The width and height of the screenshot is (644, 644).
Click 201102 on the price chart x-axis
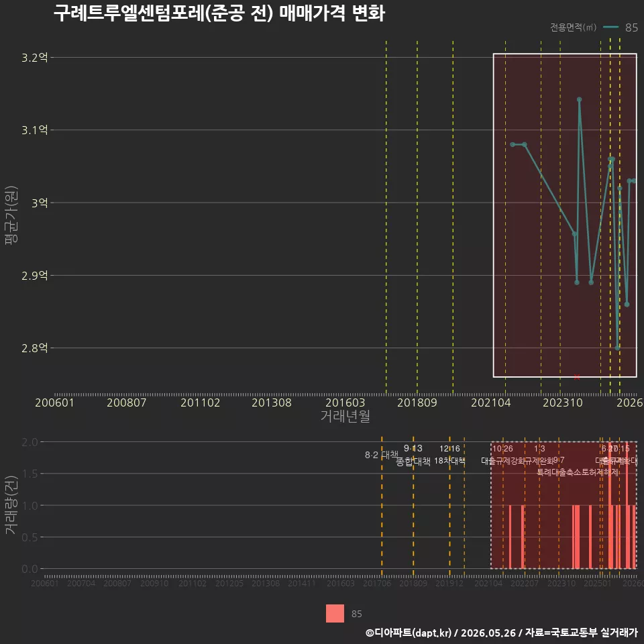[x=200, y=402]
